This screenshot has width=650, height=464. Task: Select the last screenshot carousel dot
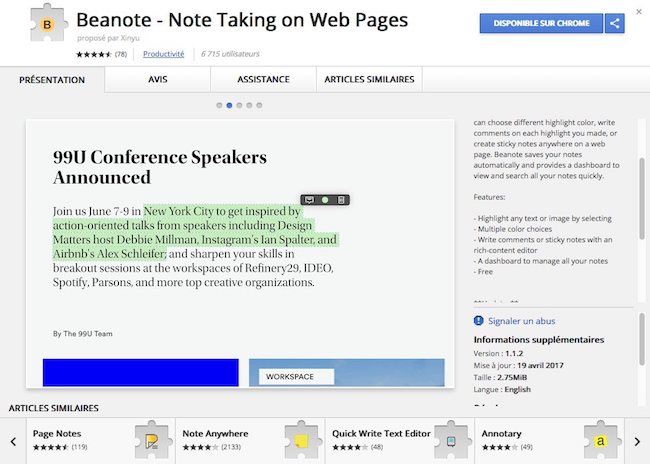click(x=259, y=104)
